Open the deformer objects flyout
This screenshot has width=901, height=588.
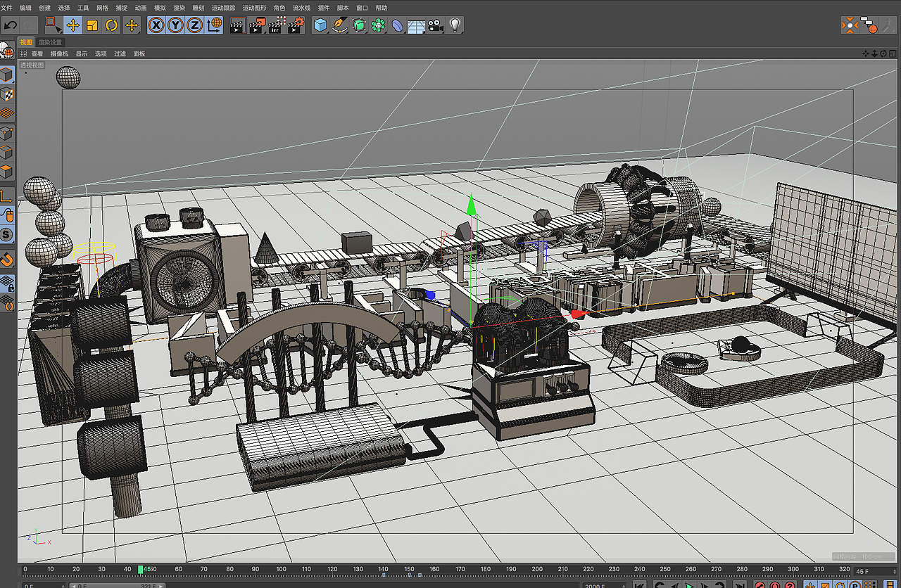pyautogui.click(x=398, y=25)
